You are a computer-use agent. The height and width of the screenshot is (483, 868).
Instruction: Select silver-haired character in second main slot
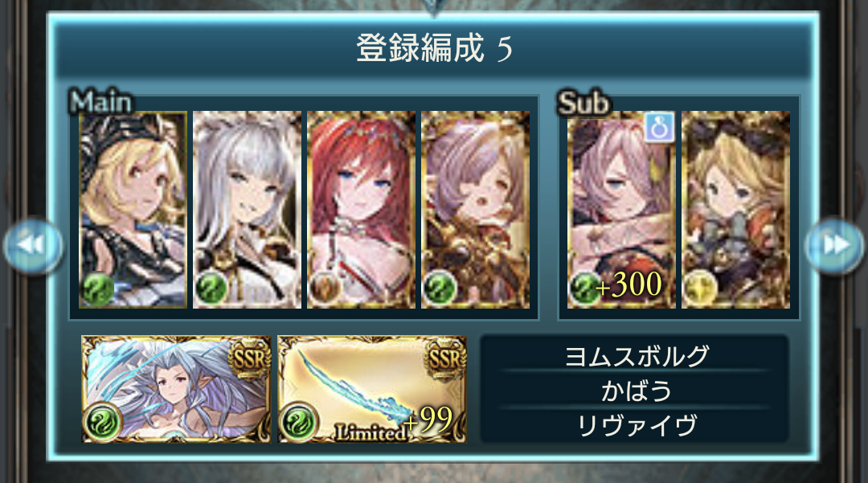[x=247, y=210]
